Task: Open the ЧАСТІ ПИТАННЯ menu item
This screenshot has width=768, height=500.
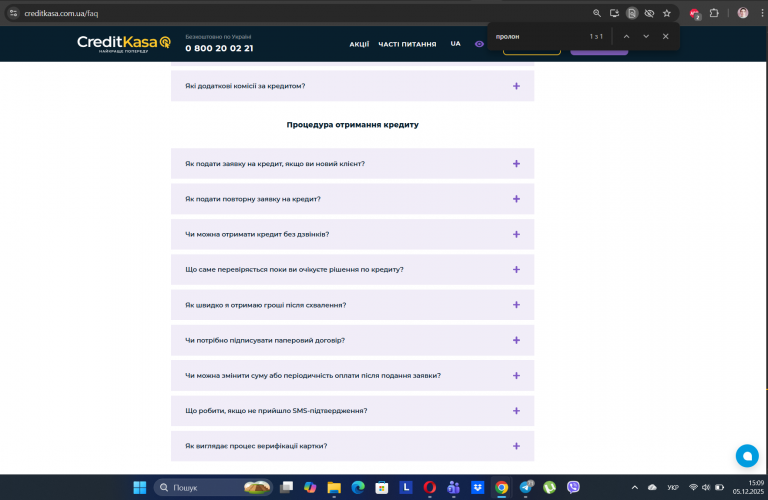Action: (x=407, y=44)
